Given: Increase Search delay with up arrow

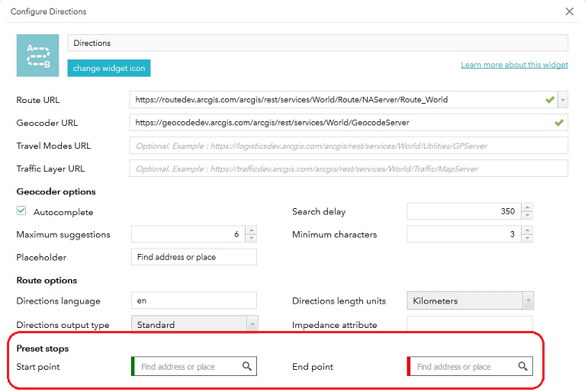Looking at the screenshot, I should click(x=527, y=207).
